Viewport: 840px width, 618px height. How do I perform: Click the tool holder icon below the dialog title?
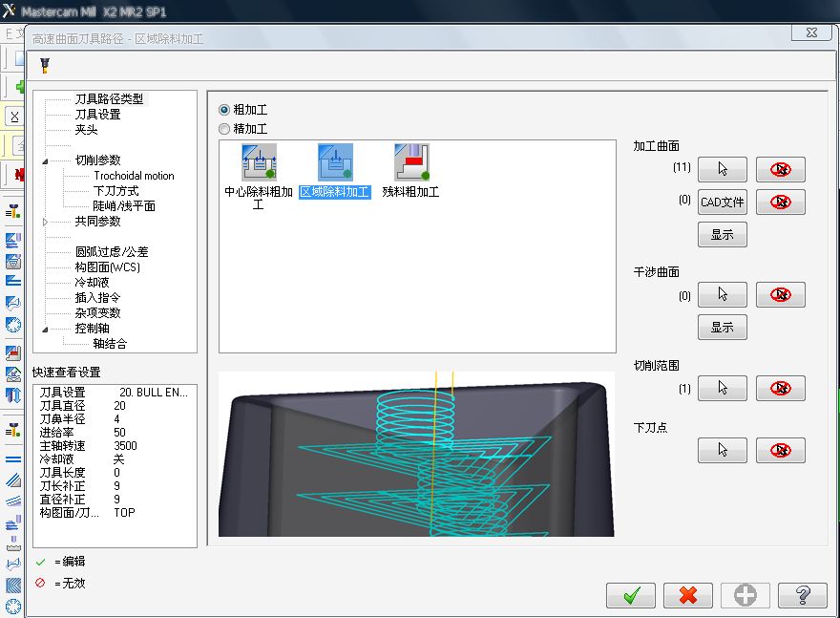coord(45,65)
